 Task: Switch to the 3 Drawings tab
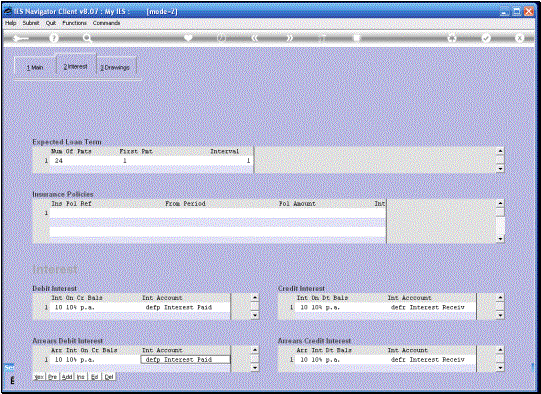coord(116,67)
